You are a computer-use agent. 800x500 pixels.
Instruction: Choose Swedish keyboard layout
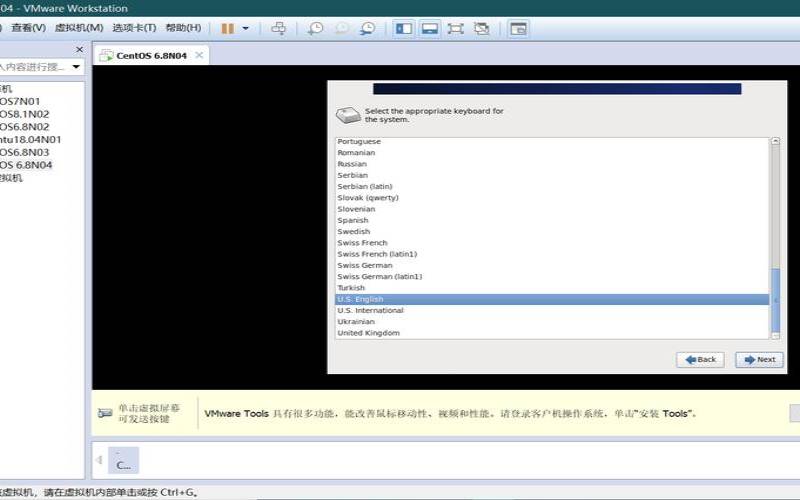tap(552, 231)
